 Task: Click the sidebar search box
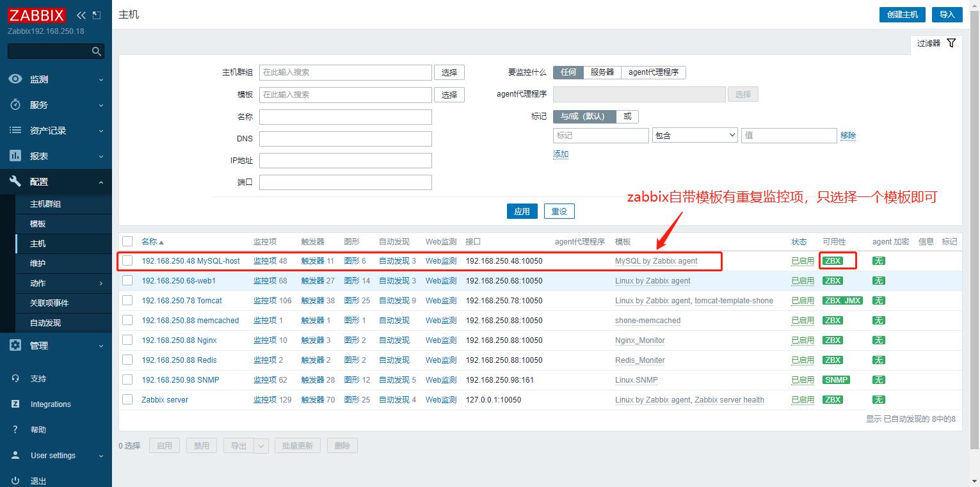coord(56,51)
